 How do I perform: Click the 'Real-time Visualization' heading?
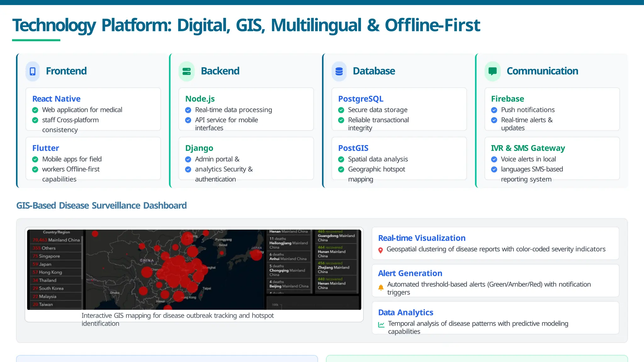click(x=422, y=238)
